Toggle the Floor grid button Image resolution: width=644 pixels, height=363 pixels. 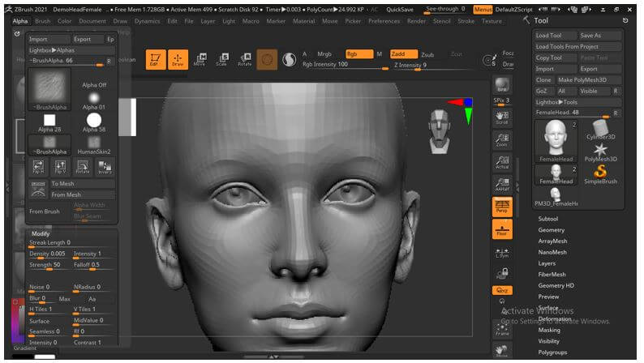coord(502,229)
